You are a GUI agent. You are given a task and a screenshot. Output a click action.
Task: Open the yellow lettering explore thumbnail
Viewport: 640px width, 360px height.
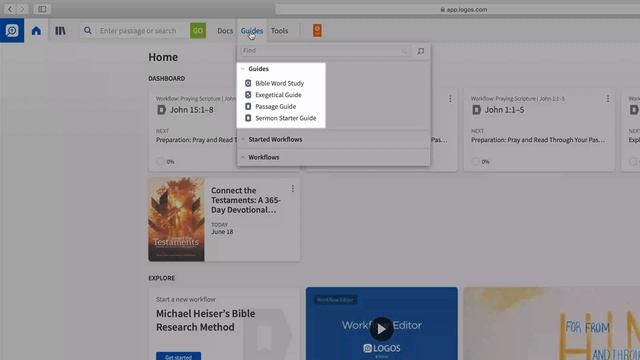point(551,323)
